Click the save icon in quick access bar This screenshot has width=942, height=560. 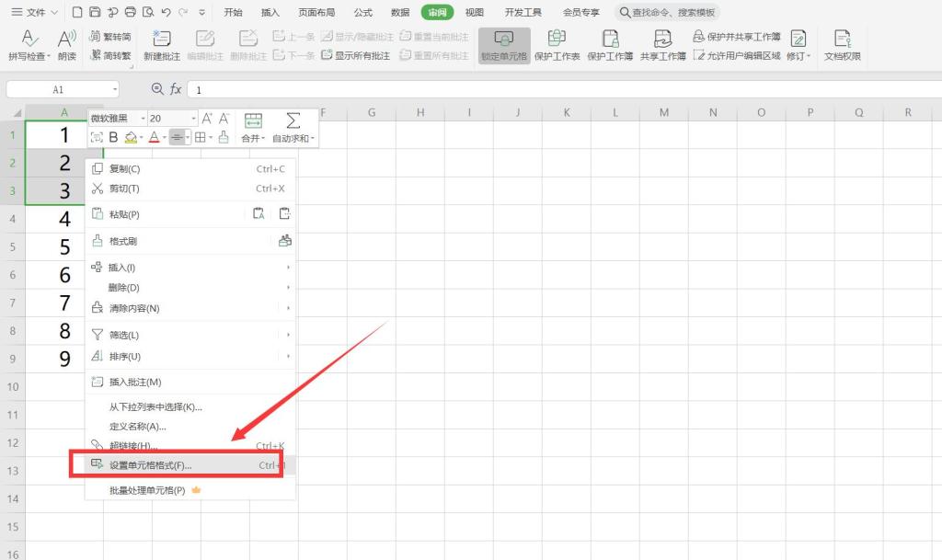point(94,13)
